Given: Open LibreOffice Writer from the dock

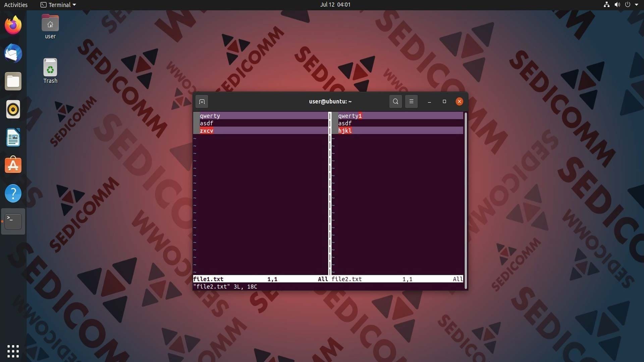Looking at the screenshot, I should 13,137.
